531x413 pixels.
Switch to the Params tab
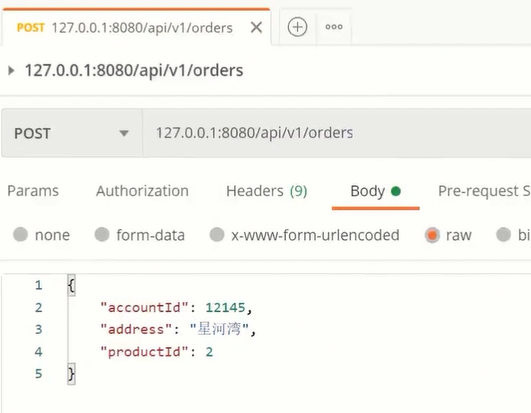(33, 191)
